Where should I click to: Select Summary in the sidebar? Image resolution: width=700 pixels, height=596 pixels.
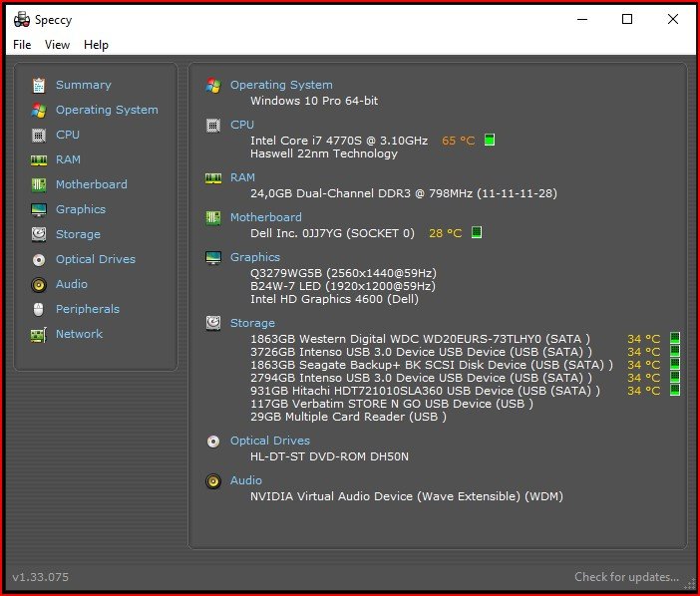pyautogui.click(x=84, y=85)
